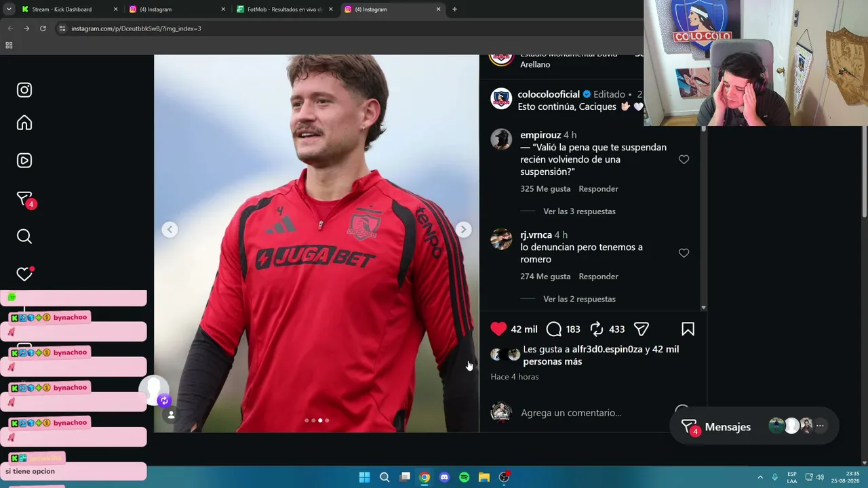868x488 pixels.
Task: Like the comment by empirouz
Action: point(684,159)
